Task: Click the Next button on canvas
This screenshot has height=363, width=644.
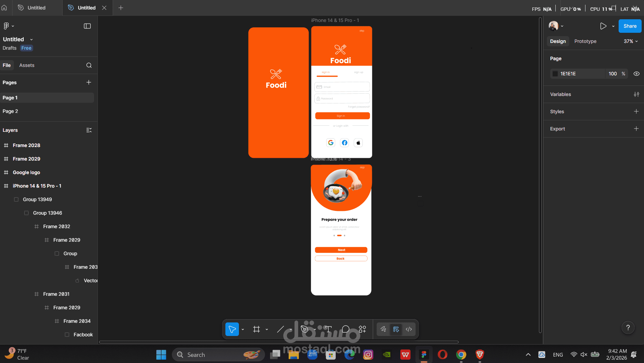Action: (x=341, y=250)
